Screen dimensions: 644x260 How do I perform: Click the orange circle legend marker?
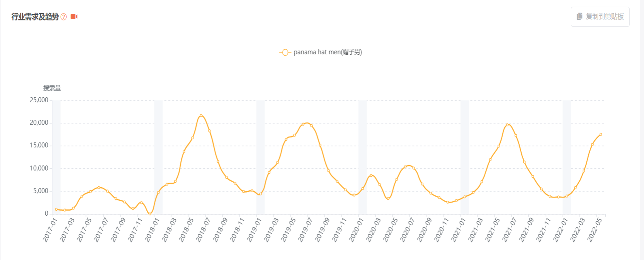click(285, 52)
